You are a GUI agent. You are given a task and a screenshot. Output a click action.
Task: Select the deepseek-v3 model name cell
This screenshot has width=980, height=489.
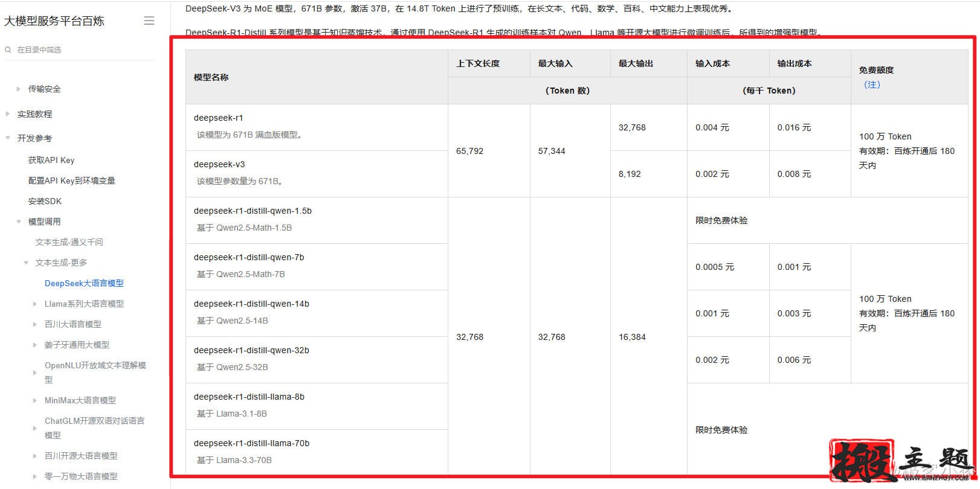click(x=317, y=174)
